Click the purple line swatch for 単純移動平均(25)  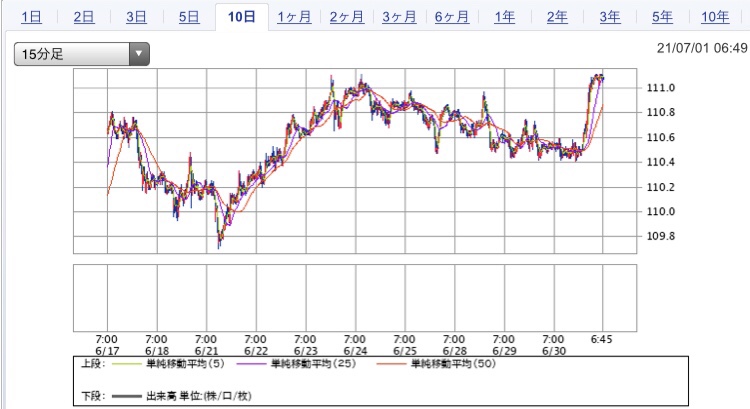(252, 364)
